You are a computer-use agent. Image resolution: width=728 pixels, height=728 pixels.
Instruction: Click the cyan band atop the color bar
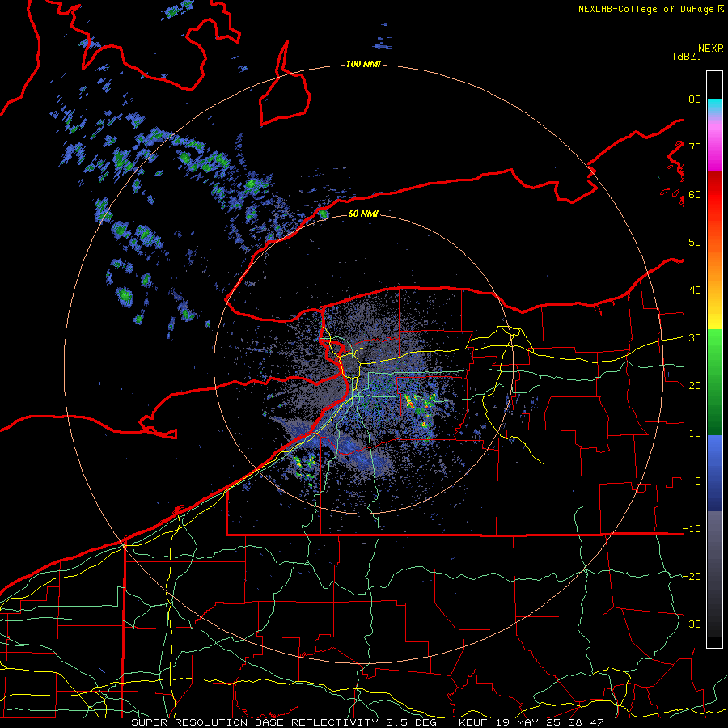click(714, 106)
